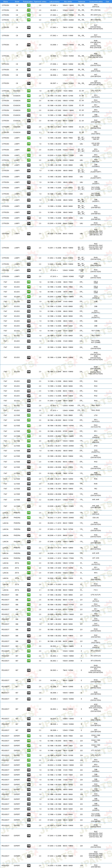Click petrol icon in Lancia Phedra 3.0 ES9 J4S row
Viewport: 112px width, 868px height.
29,518
